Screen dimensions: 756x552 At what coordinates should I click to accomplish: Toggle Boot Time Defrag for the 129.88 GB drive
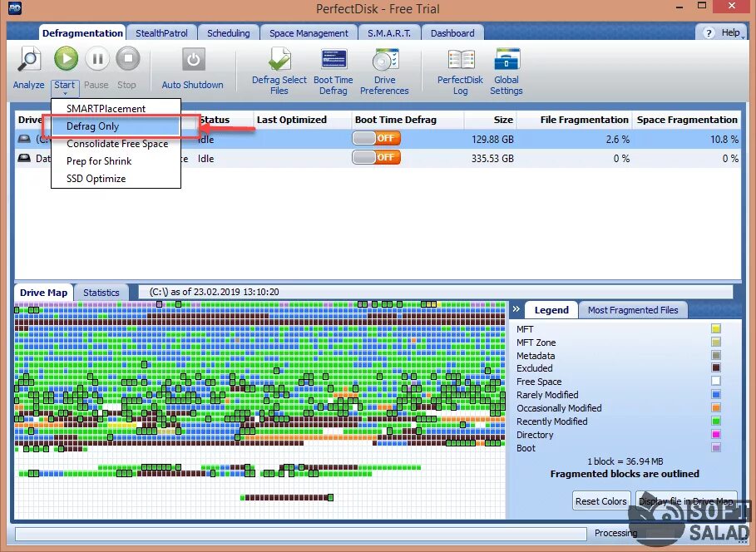point(376,138)
